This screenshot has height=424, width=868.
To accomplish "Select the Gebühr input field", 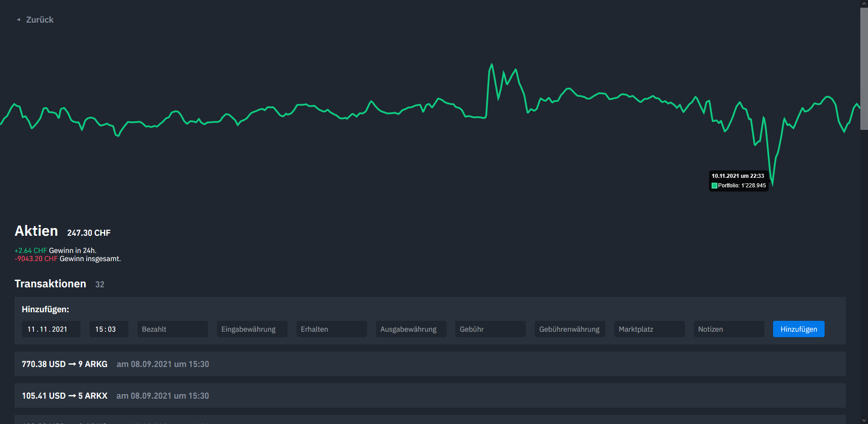I will [490, 329].
